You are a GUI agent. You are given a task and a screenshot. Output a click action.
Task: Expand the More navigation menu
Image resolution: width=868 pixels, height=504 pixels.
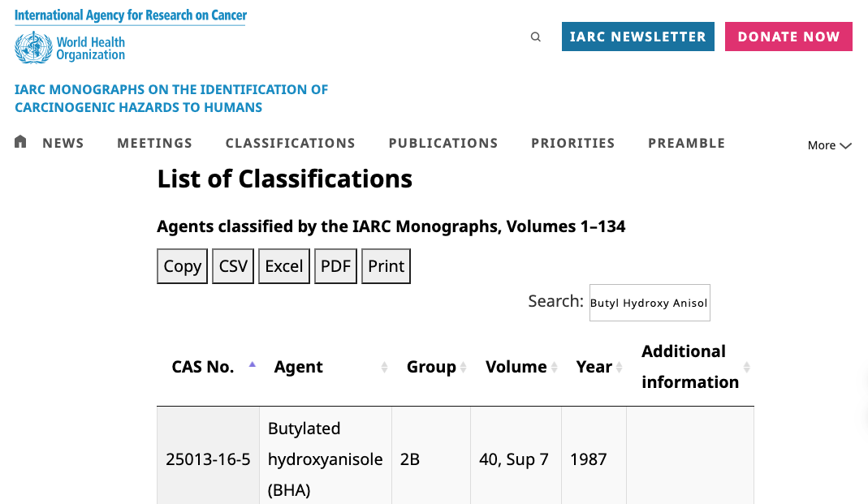pyautogui.click(x=829, y=145)
